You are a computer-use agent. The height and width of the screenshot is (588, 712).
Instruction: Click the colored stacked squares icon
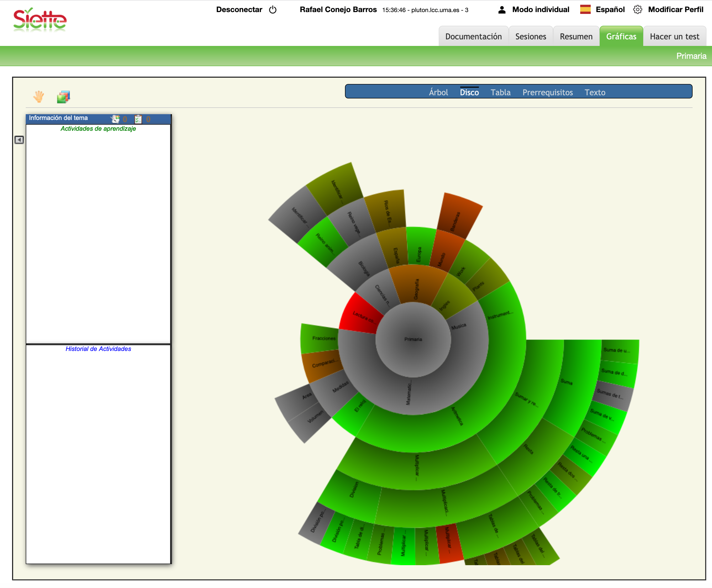(63, 97)
